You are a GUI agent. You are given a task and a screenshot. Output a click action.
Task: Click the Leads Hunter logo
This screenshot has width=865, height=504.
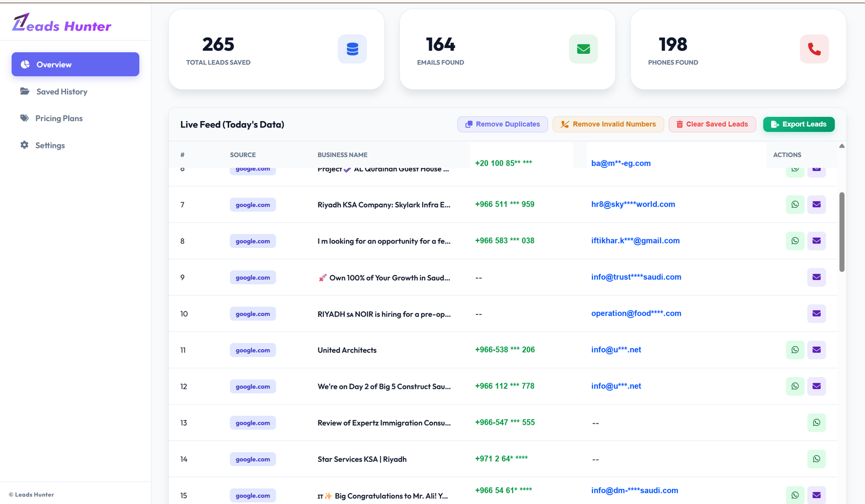click(x=62, y=23)
